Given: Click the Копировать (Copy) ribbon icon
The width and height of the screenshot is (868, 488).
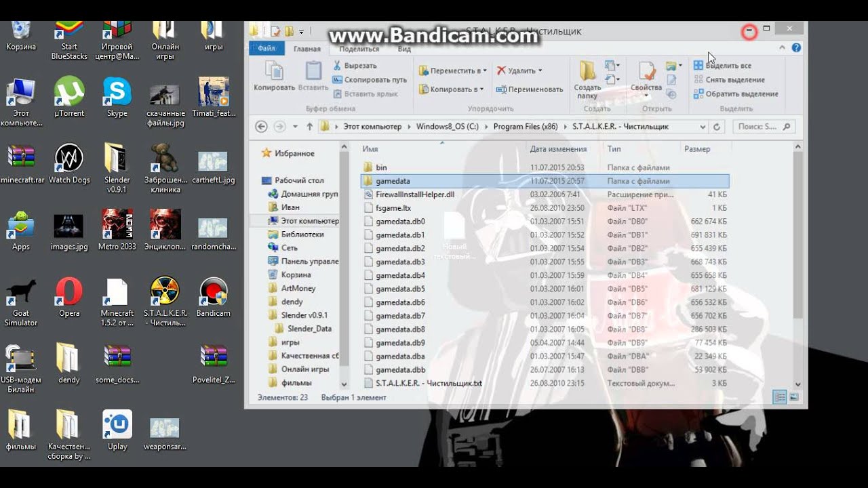Looking at the screenshot, I should (x=274, y=75).
